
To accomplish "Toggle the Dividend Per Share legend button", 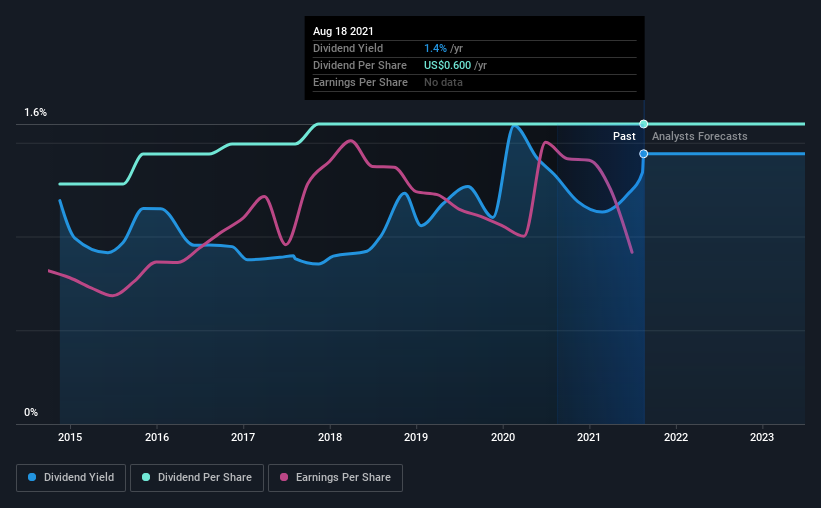I will tap(197, 478).
